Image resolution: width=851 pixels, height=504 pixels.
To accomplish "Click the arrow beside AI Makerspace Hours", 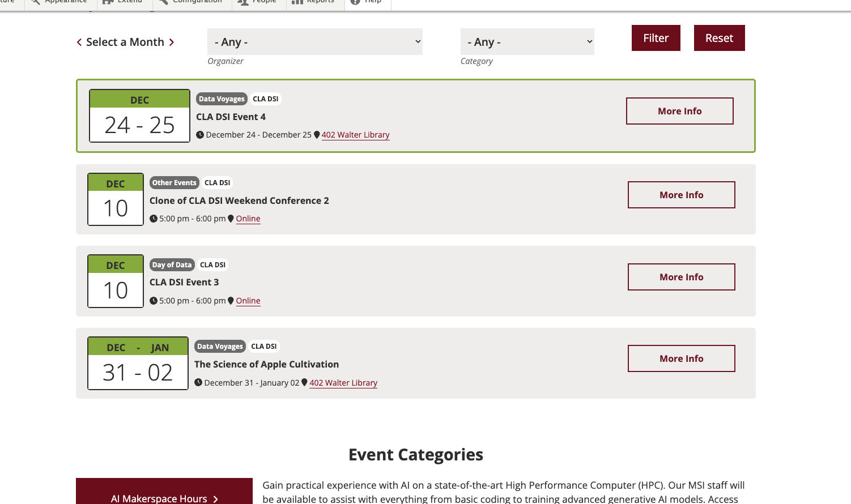I will click(x=215, y=499).
